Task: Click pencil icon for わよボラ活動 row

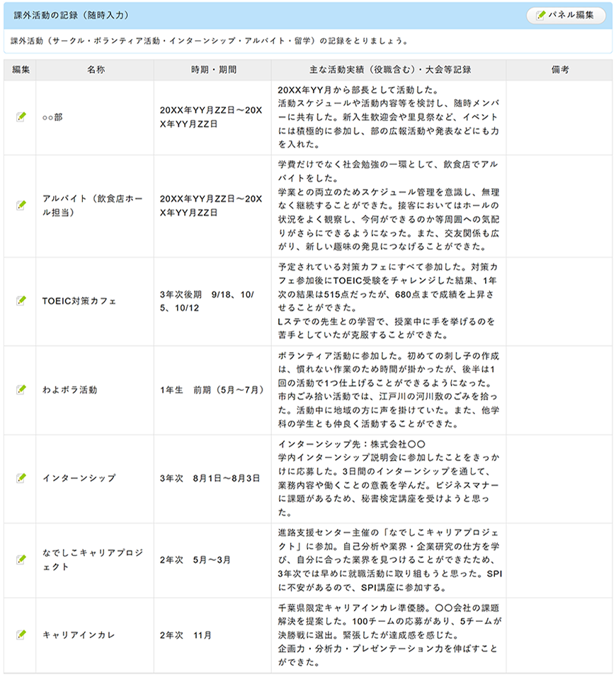Action: 21,389
